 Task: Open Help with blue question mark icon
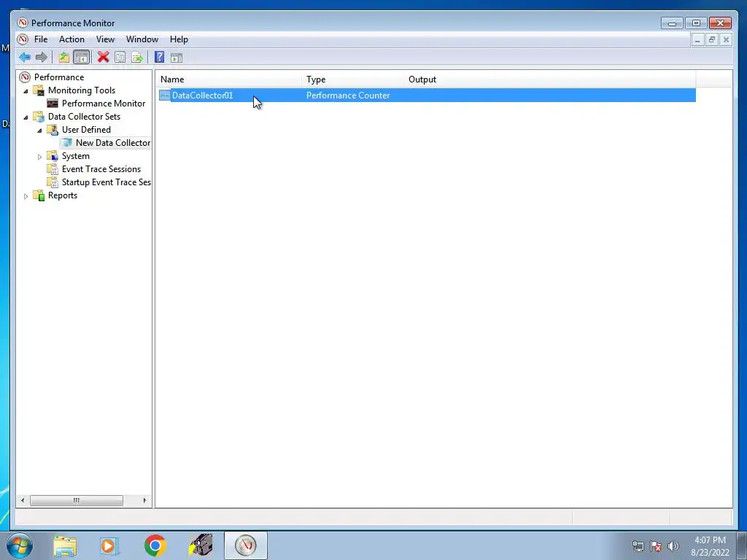[x=160, y=57]
